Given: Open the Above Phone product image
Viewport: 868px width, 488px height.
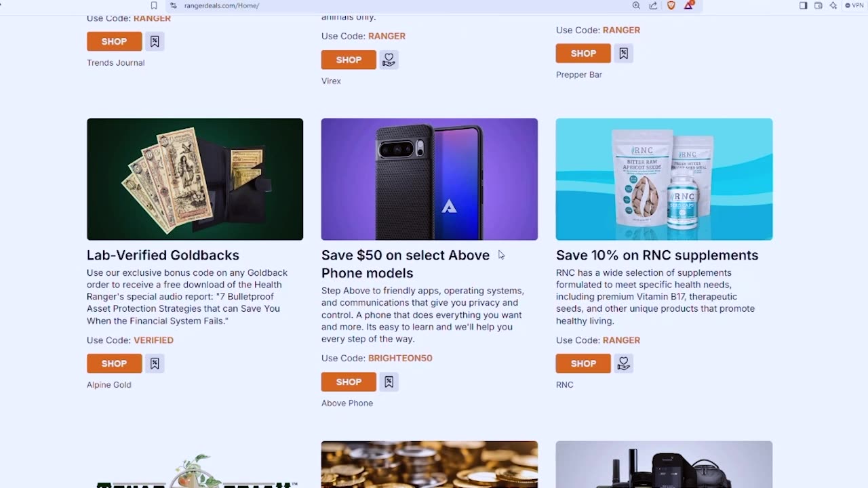Looking at the screenshot, I should point(429,179).
